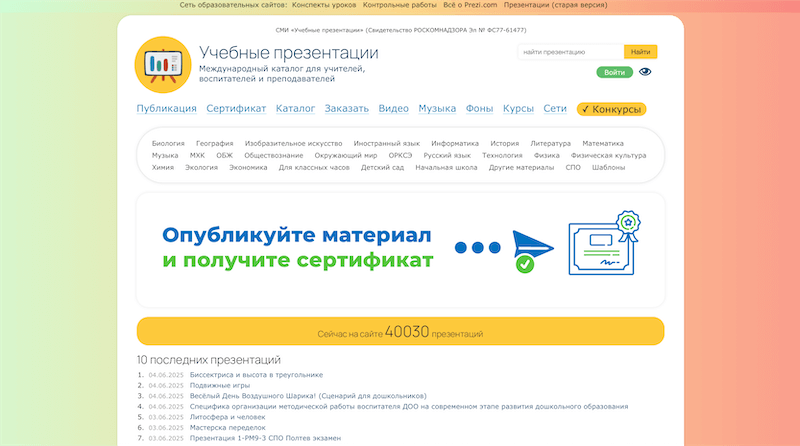Open the Курсы menu item
This screenshot has width=800, height=446.
pyautogui.click(x=518, y=108)
